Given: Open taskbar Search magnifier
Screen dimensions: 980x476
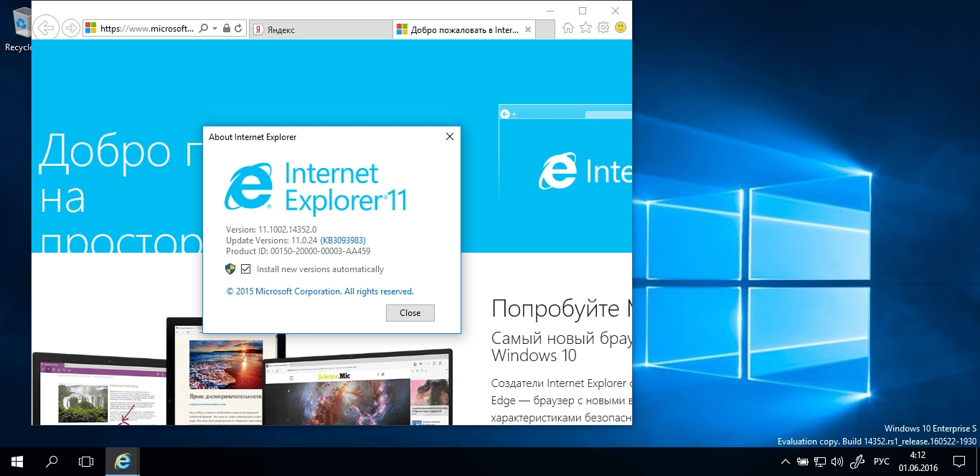Looking at the screenshot, I should tap(52, 462).
